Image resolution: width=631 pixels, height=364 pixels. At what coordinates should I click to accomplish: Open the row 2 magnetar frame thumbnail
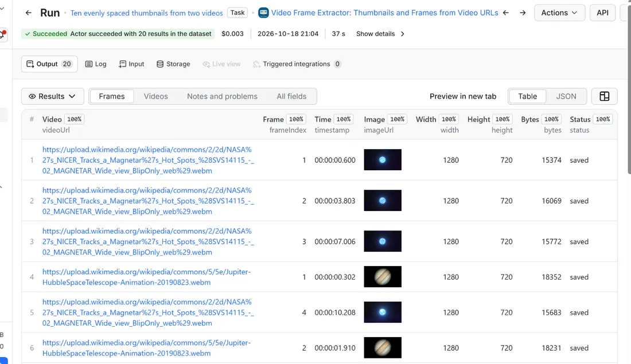pyautogui.click(x=382, y=200)
